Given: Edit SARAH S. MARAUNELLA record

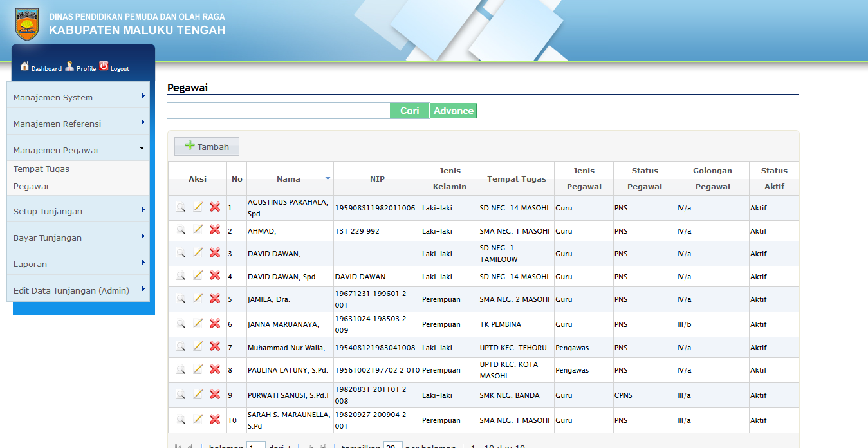Looking at the screenshot, I should click(x=198, y=420).
